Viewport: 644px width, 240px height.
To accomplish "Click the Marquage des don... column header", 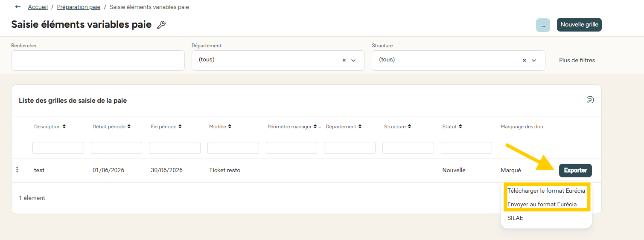I will point(524,127).
